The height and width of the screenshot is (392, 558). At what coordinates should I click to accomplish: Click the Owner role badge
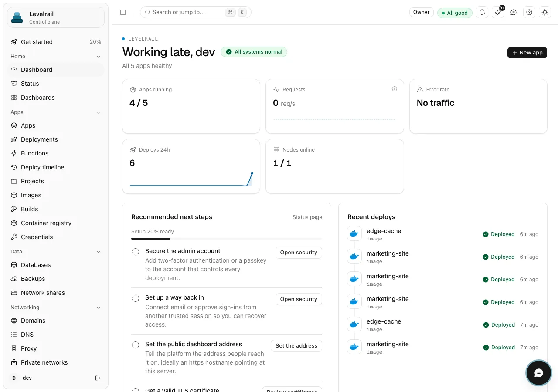click(x=422, y=12)
